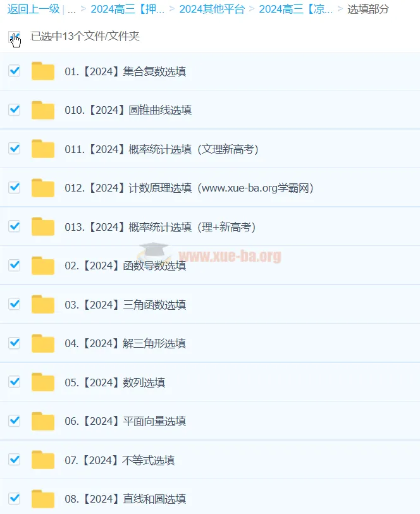Uncheck the 011. 概率统计选填 (文理新高考) checkbox
This screenshot has height=514, width=420.
(x=15, y=149)
